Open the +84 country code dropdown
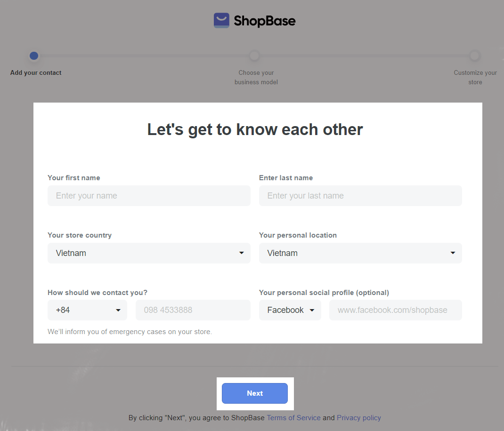The width and height of the screenshot is (504, 431). 87,310
